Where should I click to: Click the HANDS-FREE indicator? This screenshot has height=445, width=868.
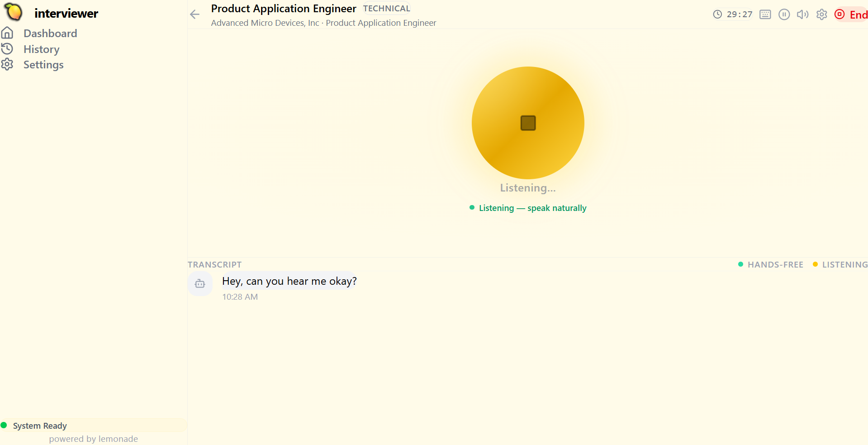point(771,265)
